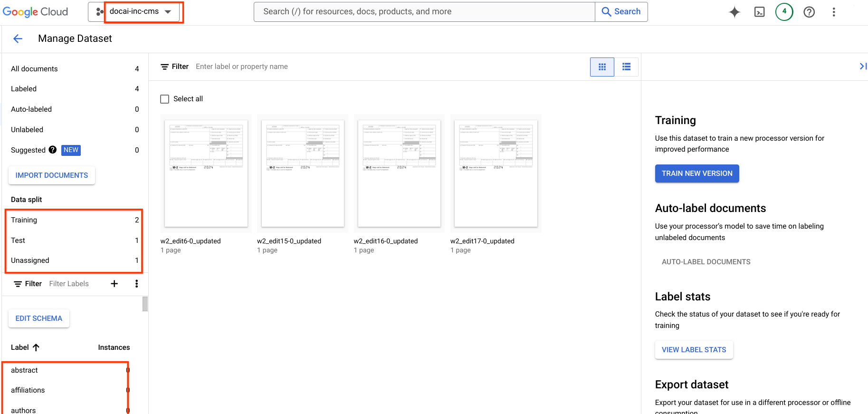Viewport: 868px width, 414px height.
Task: Click the TRAIN NEW VERSION button
Action: (697, 173)
